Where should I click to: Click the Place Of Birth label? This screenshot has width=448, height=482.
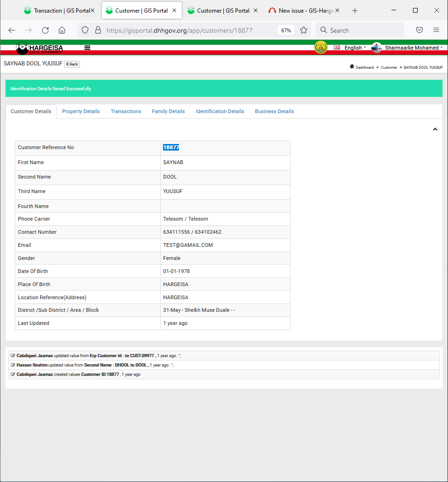click(x=34, y=284)
